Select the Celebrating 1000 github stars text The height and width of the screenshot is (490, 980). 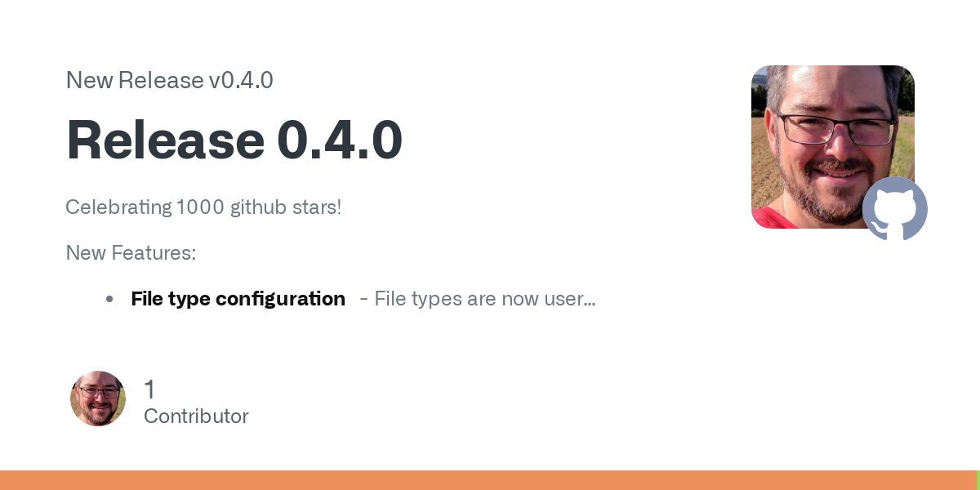click(x=203, y=207)
